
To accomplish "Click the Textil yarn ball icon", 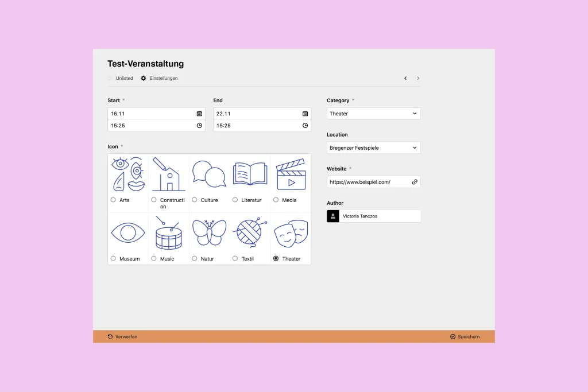I will point(250,232).
